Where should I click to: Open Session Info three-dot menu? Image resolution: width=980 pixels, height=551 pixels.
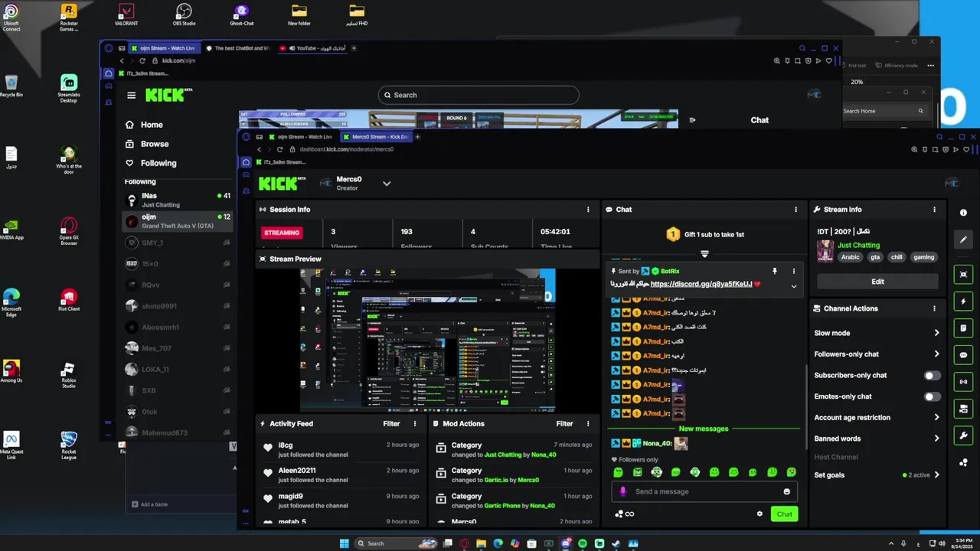tap(588, 210)
